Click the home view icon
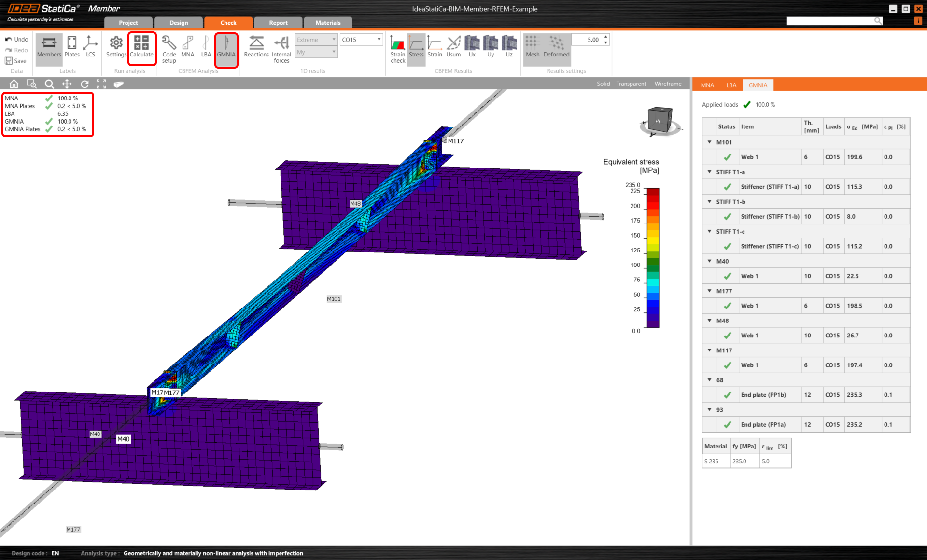Image resolution: width=927 pixels, height=560 pixels. (14, 84)
